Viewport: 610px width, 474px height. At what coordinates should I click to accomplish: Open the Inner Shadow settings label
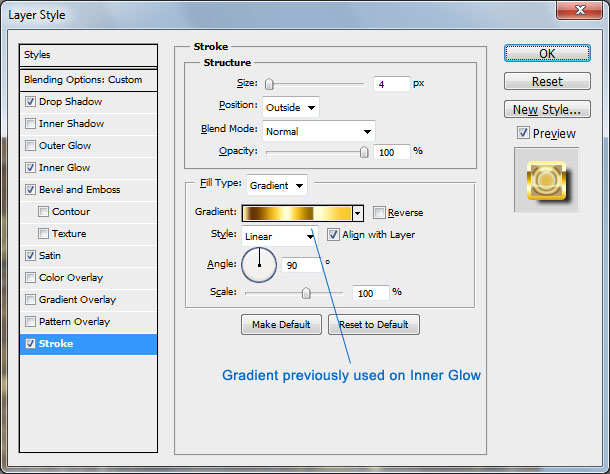pos(72,123)
